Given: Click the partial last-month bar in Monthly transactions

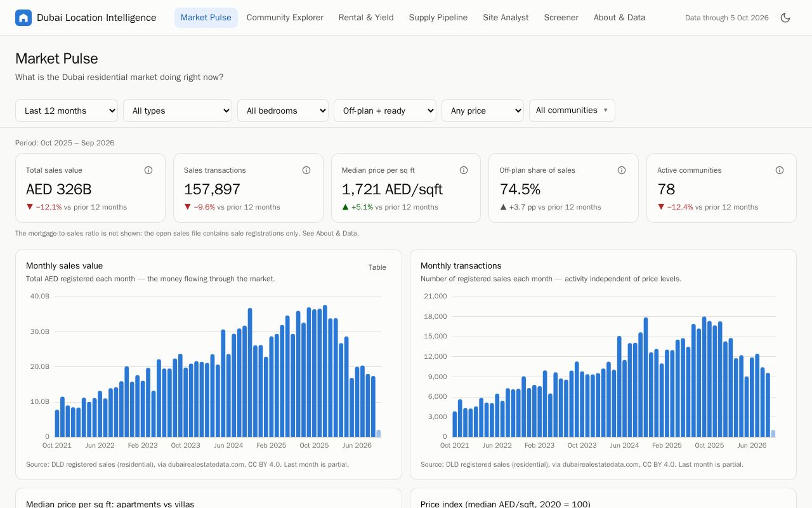Looking at the screenshot, I should tap(773, 433).
